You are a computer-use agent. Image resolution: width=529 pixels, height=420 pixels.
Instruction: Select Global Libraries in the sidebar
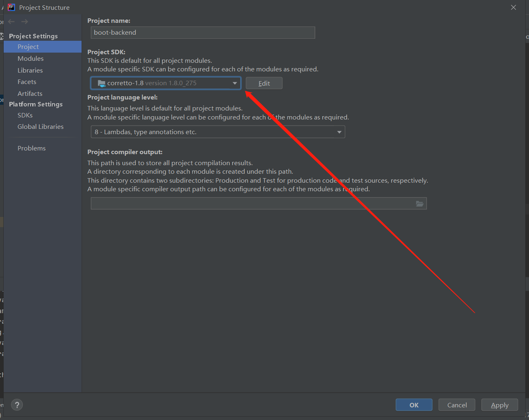tap(40, 126)
